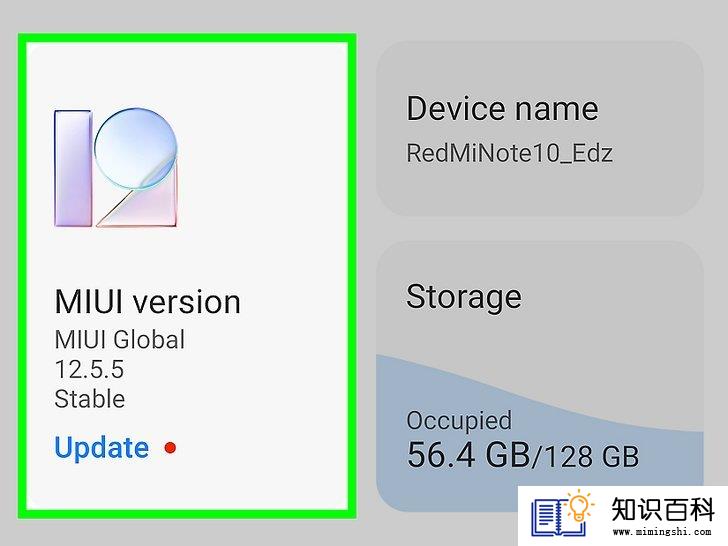Tap the Stable build label
728x546 pixels.
(x=90, y=399)
